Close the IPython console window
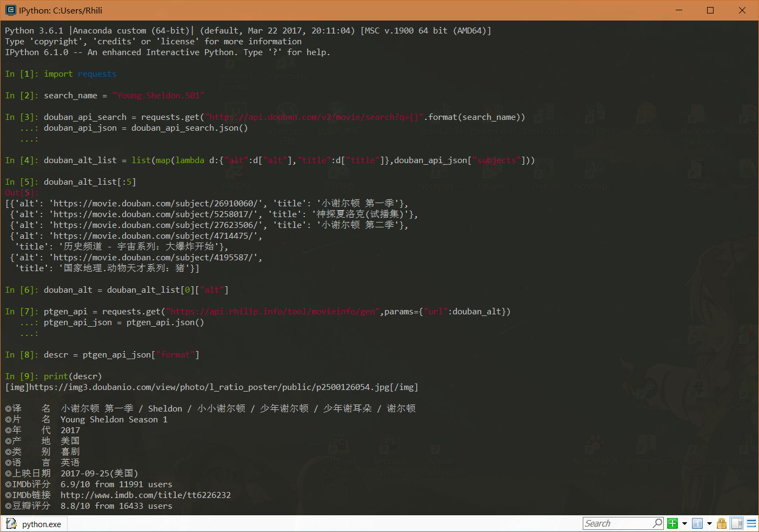Viewport: 759px width, 532px height. 742,10
